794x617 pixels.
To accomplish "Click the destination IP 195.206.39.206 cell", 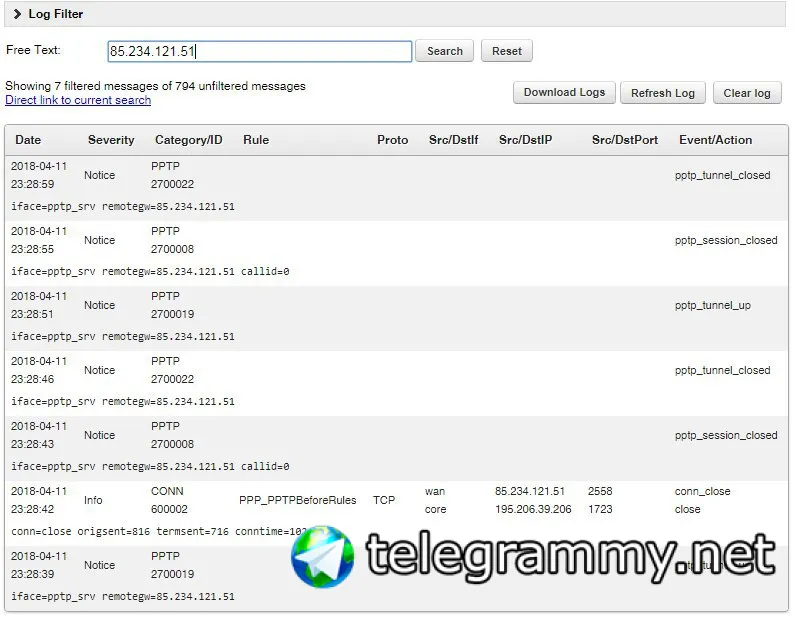I will click(x=533, y=509).
